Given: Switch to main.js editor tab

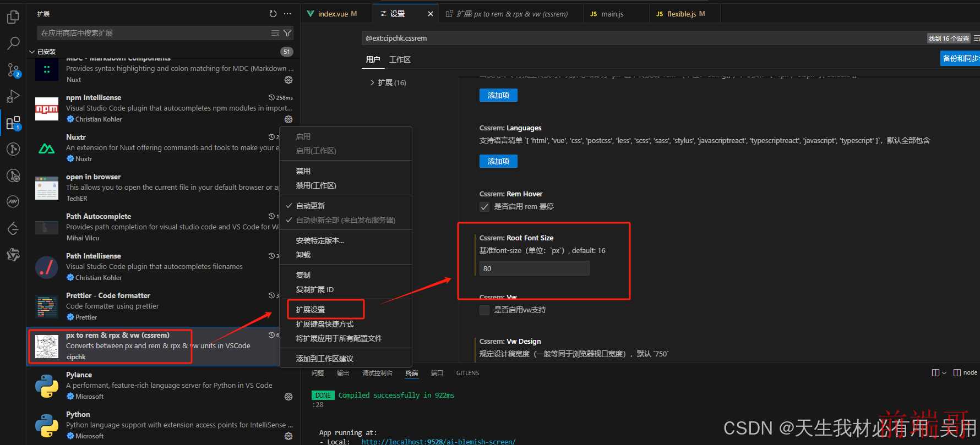Looking at the screenshot, I should [x=616, y=14].
